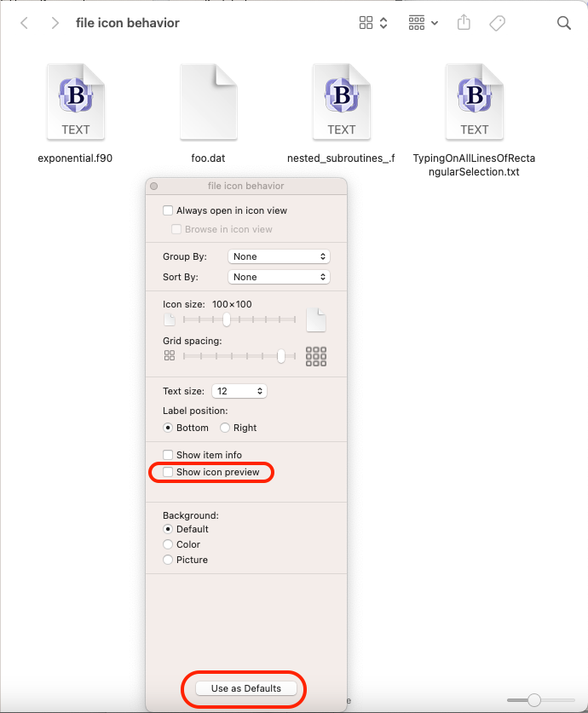Click the Icon size slider handle
Image resolution: width=588 pixels, height=713 pixels.
coord(227,319)
